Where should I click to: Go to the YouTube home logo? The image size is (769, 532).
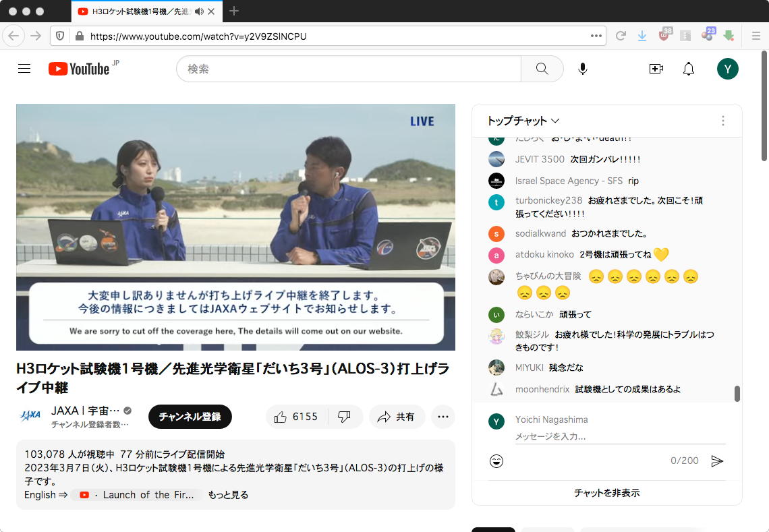(x=79, y=69)
